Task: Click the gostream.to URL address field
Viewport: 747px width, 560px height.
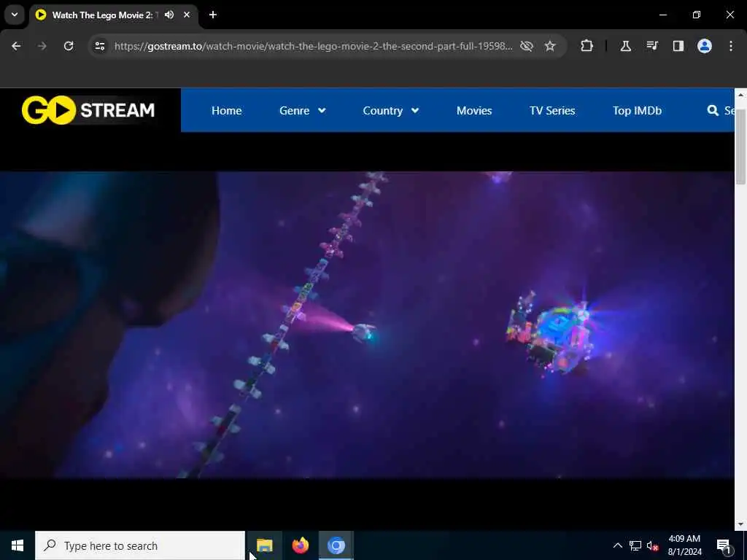Action: click(x=313, y=46)
